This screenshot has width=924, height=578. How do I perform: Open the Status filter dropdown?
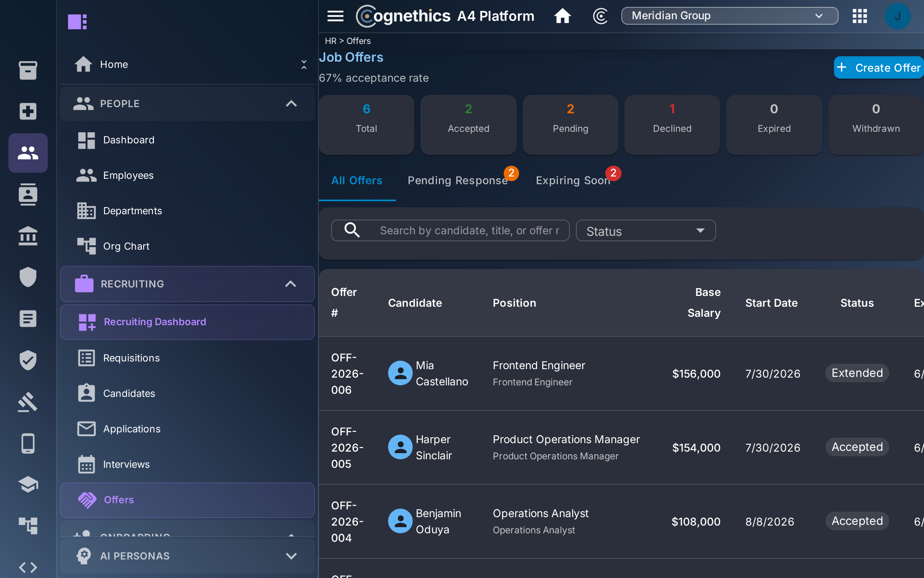pos(646,231)
